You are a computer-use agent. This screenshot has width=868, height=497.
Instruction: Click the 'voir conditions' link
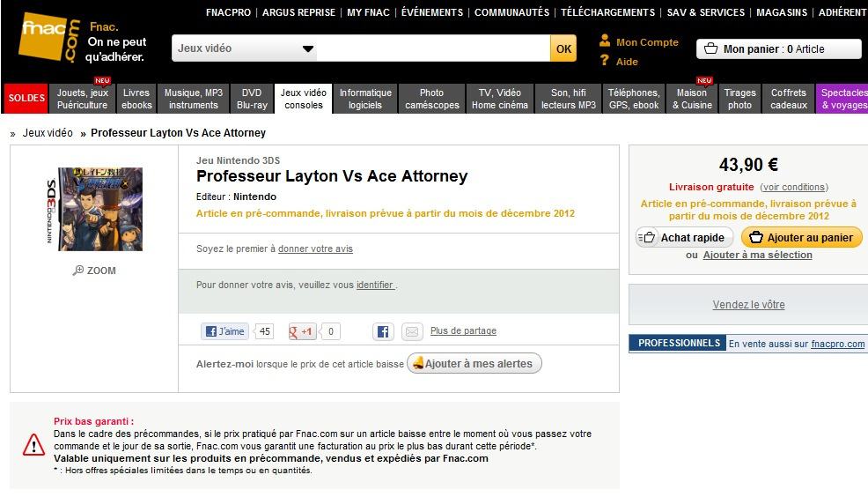794,188
